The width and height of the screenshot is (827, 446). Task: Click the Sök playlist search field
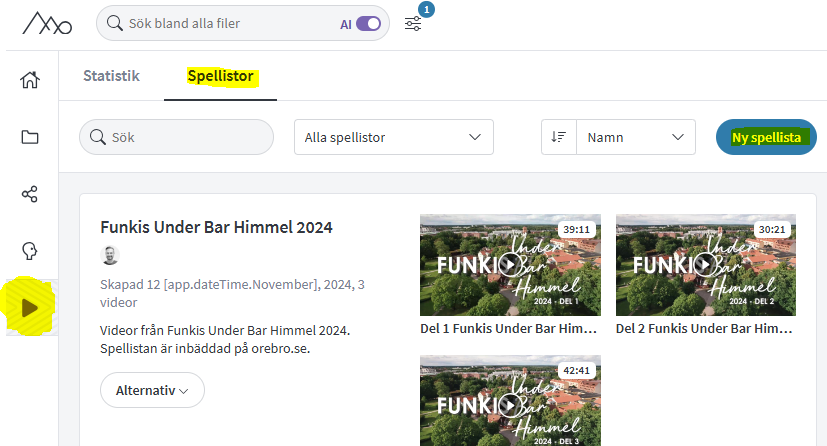pos(177,137)
